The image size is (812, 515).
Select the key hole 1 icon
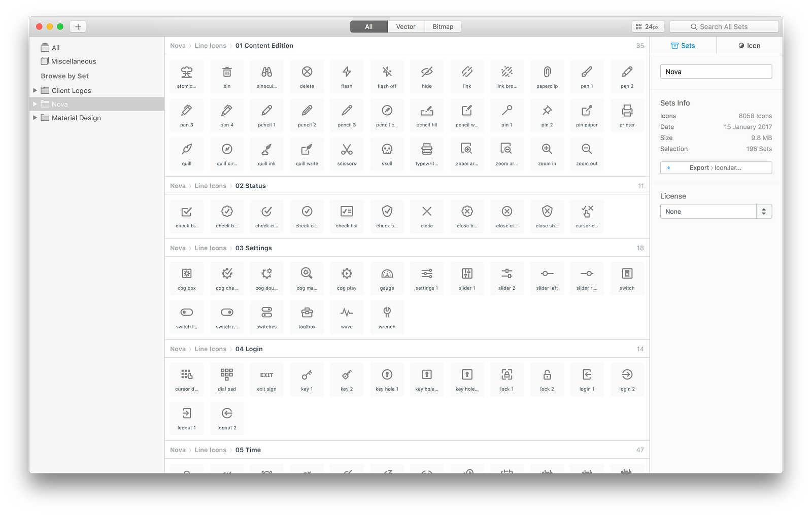[x=387, y=380]
